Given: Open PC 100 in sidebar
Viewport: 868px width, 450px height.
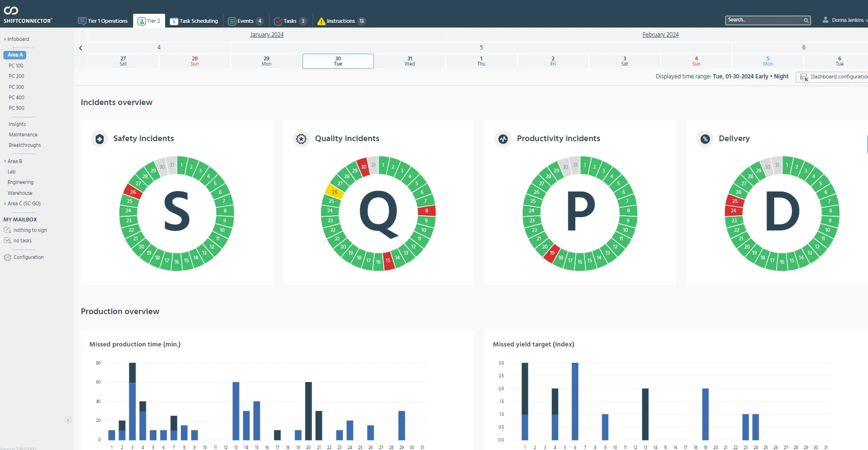Looking at the screenshot, I should 16,66.
